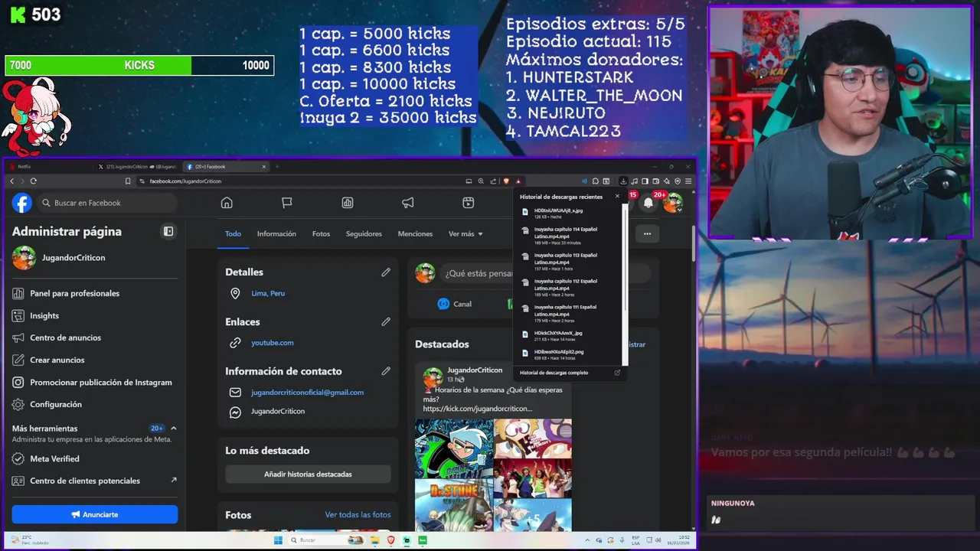Open Centro de clientes potenciales

tap(95, 481)
